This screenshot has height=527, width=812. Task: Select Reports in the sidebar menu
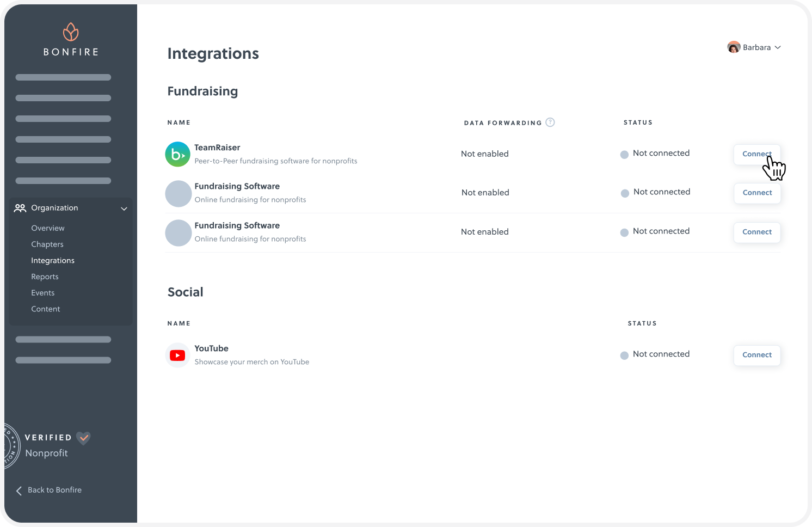(45, 276)
